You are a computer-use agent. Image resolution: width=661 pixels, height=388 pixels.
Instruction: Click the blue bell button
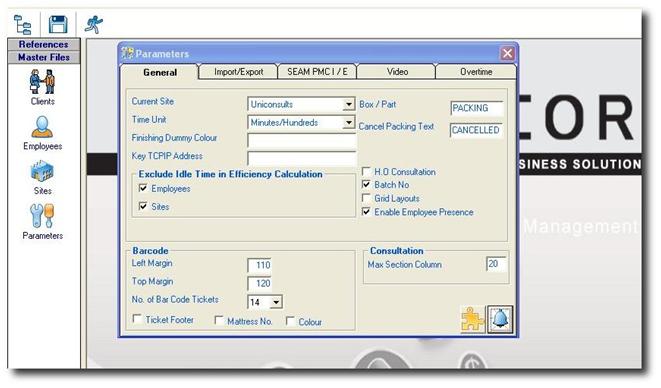pyautogui.click(x=500, y=320)
